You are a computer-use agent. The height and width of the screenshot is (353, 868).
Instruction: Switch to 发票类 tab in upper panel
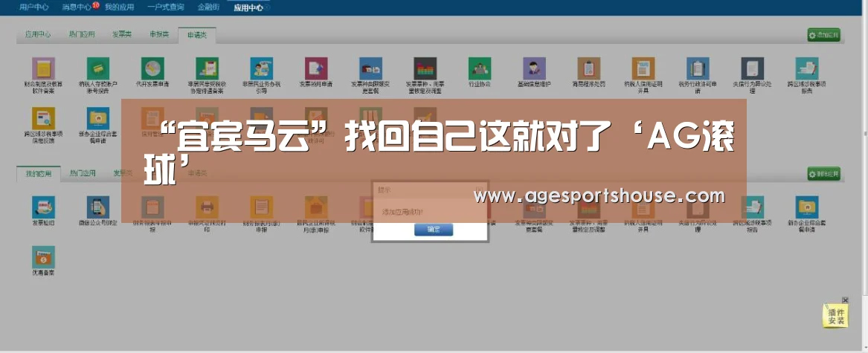[122, 34]
